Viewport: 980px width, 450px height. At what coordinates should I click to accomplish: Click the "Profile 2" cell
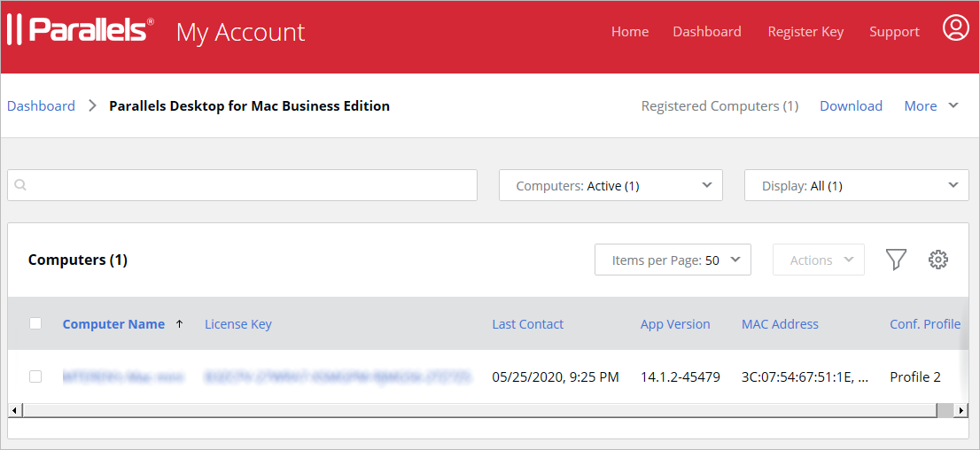point(915,376)
